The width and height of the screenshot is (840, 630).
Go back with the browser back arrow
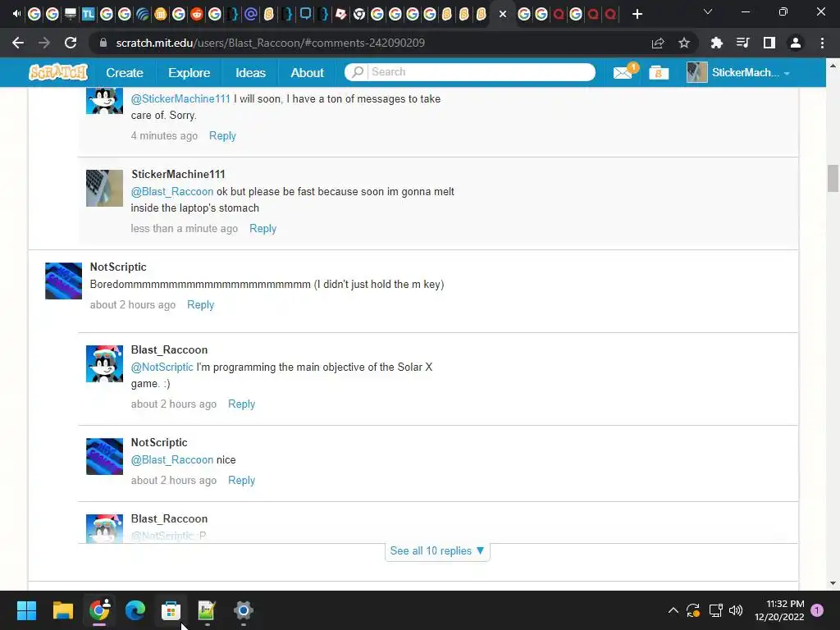point(18,43)
